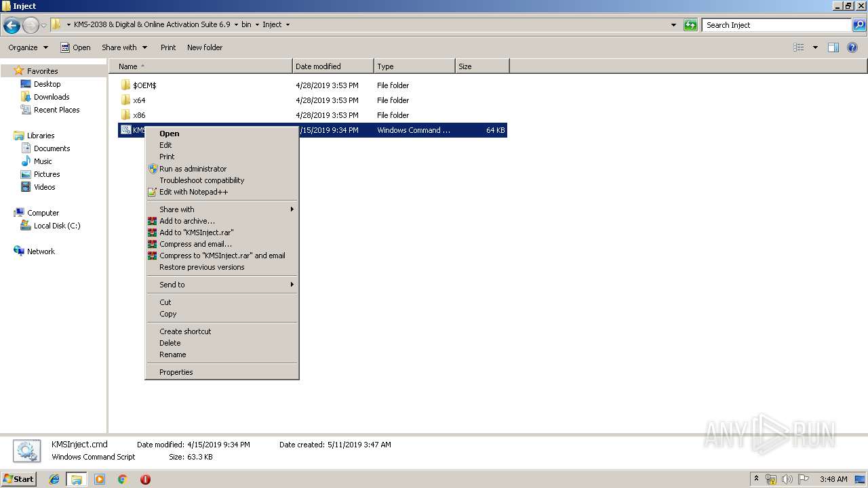This screenshot has height=488, width=868.
Task: Open the Music library
Action: coord(43,161)
